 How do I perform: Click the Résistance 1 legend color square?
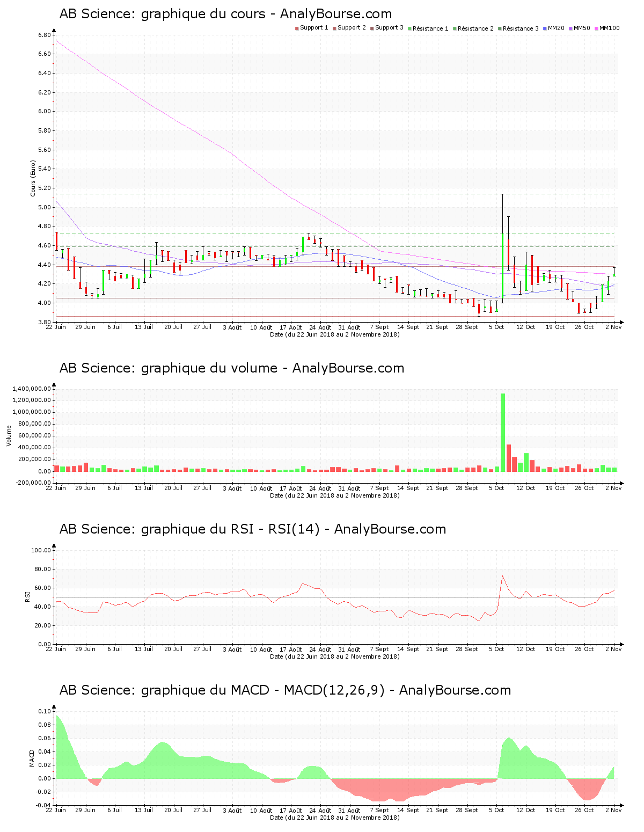click(409, 28)
